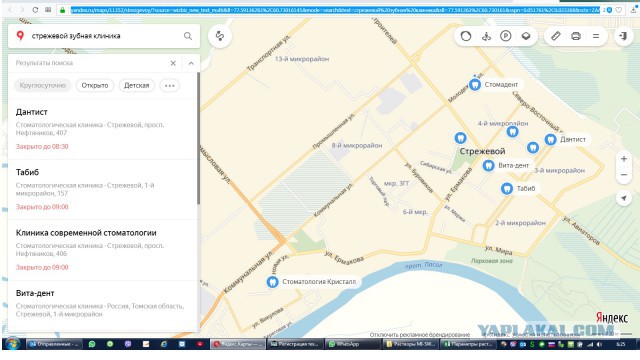The image size is (640, 360).
Task: Enable the street panorama icon
Action: tap(486, 36)
